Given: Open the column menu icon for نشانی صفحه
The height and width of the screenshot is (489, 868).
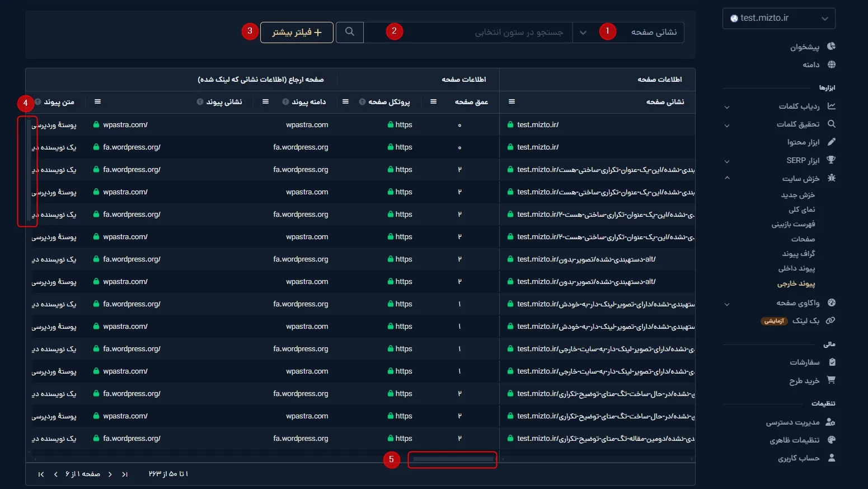Looking at the screenshot, I should coord(512,101).
